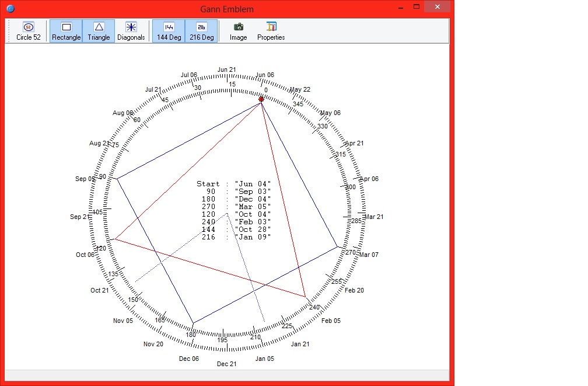The height and width of the screenshot is (386, 588).
Task: Open the chart Properties tool
Action: [x=270, y=30]
